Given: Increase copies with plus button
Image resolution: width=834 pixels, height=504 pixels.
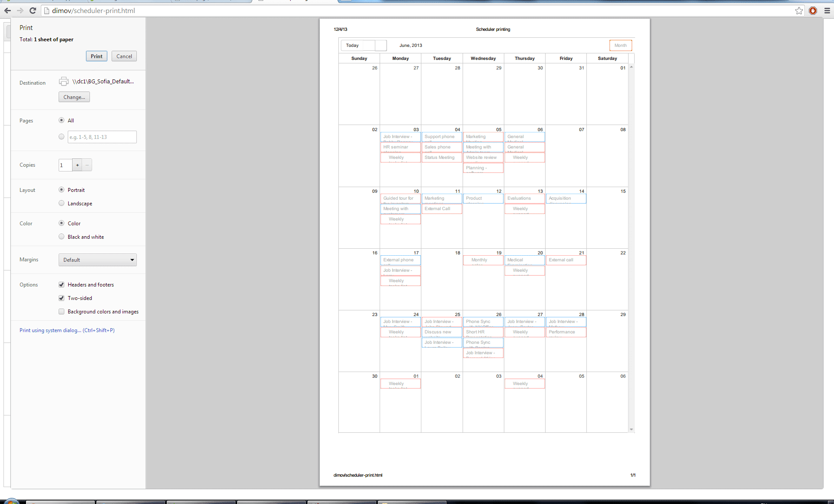Looking at the screenshot, I should pos(77,165).
